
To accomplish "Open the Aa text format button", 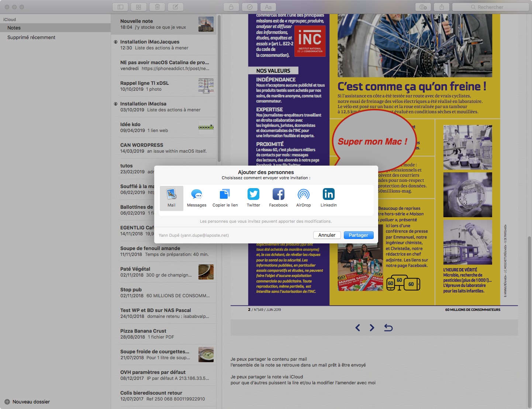I will pos(268,7).
